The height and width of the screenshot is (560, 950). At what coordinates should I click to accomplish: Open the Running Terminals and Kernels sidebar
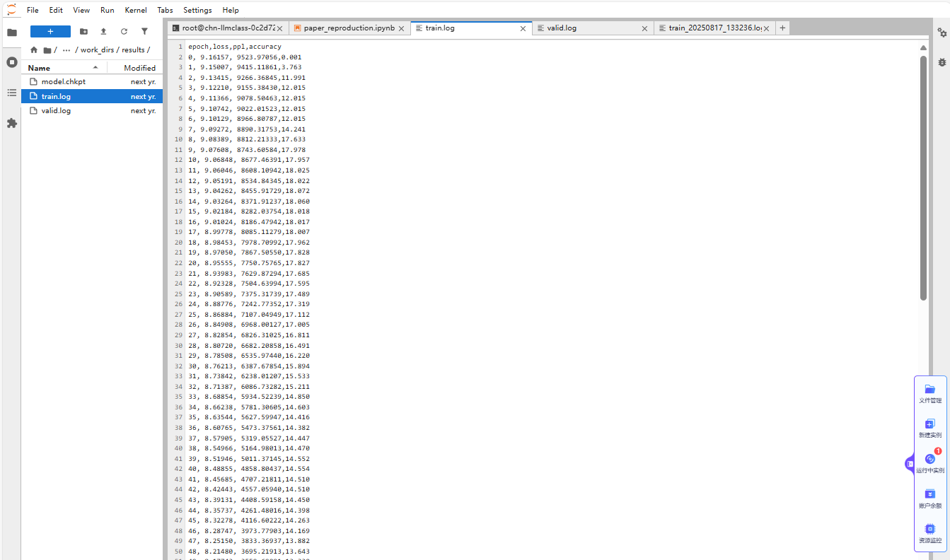11,62
